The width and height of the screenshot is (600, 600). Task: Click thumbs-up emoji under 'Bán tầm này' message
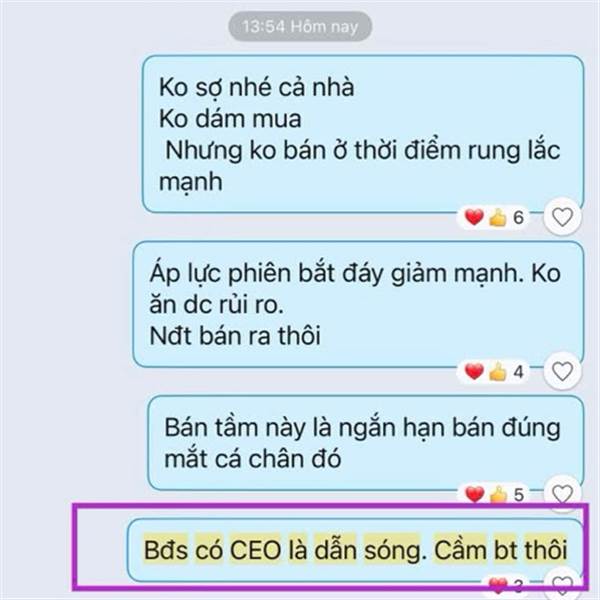[x=497, y=494]
